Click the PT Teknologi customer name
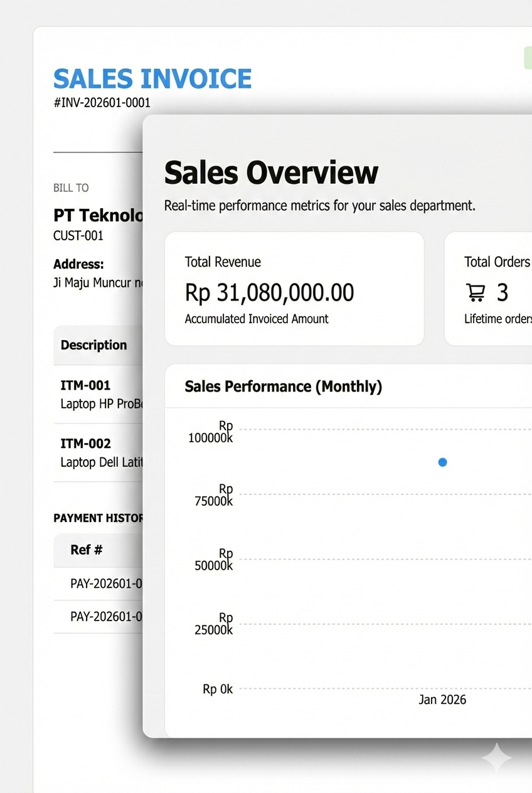Viewport: 532px width, 793px height. click(x=98, y=216)
